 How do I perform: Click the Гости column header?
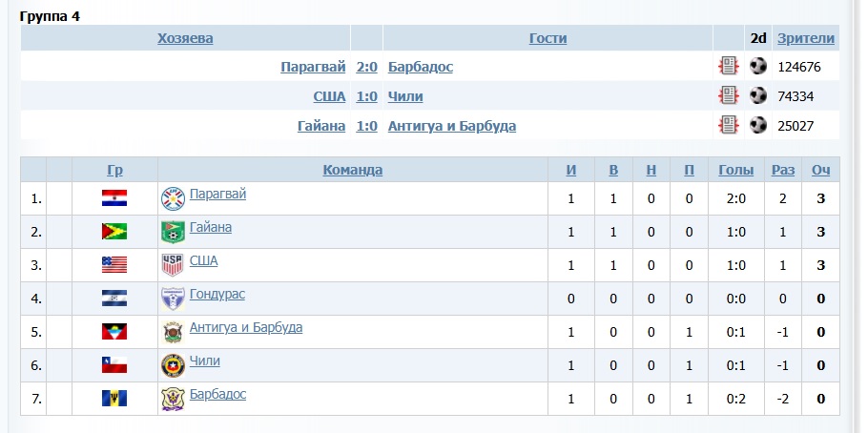tap(548, 38)
